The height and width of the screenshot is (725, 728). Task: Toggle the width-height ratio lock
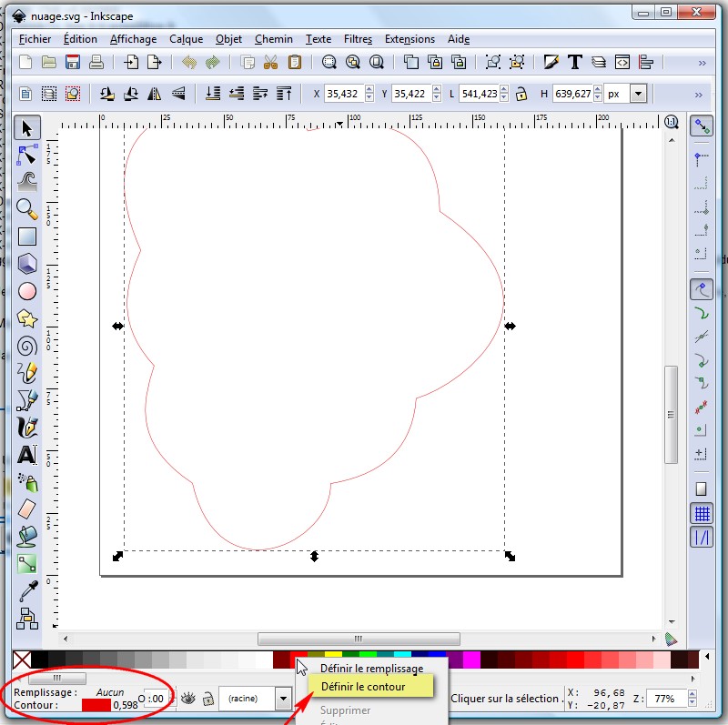pos(521,95)
